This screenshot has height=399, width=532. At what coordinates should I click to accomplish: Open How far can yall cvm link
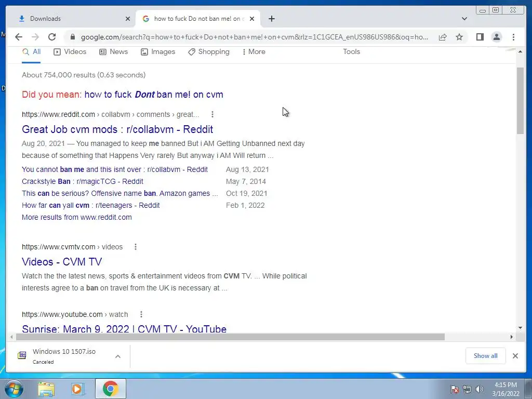(x=90, y=205)
